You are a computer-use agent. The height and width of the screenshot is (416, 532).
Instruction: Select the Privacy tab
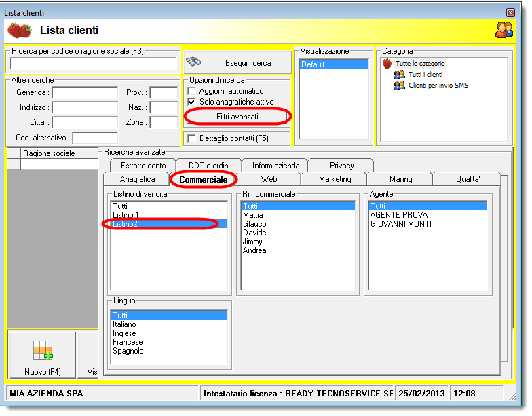(341, 166)
